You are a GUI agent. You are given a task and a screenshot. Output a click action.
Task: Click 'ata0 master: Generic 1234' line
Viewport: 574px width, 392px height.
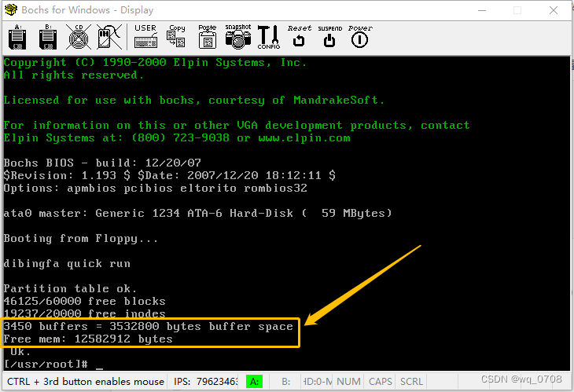click(197, 213)
